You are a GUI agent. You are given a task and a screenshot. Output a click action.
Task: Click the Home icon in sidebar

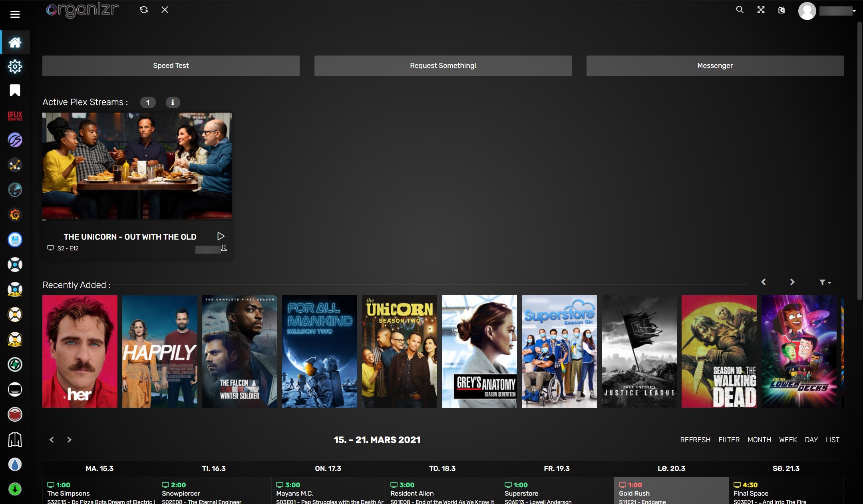(x=15, y=42)
